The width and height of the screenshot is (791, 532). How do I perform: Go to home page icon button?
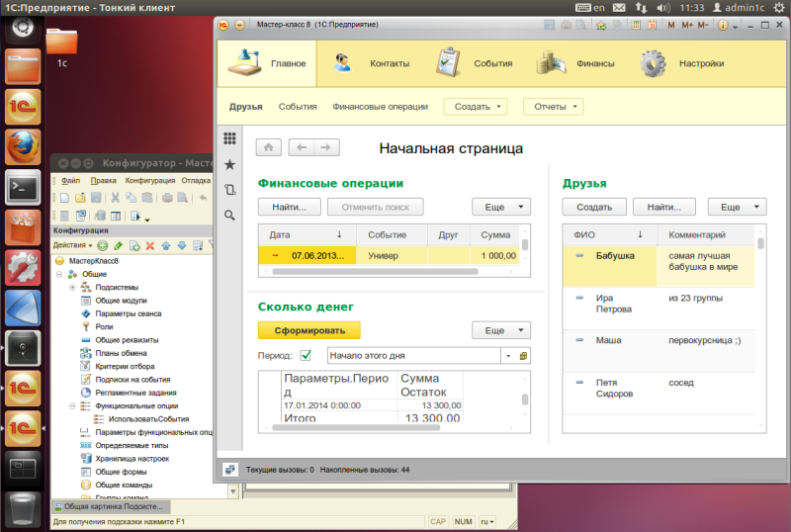pyautogui.click(x=268, y=147)
